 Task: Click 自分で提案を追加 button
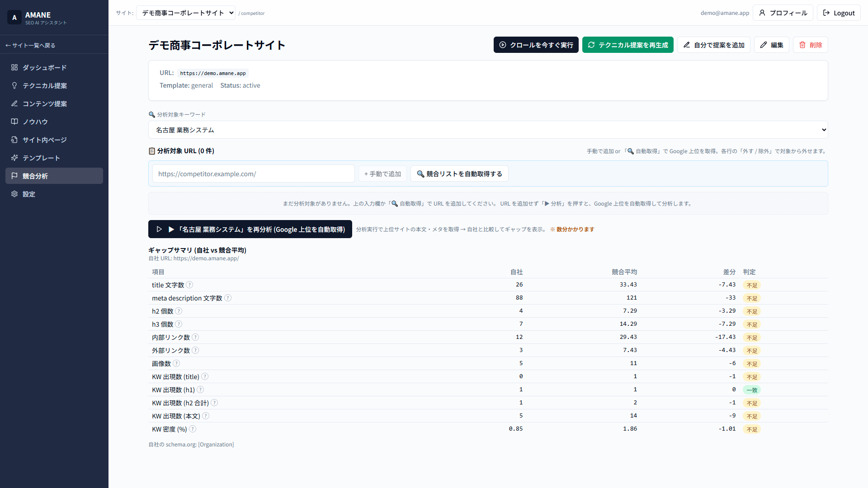(x=714, y=45)
